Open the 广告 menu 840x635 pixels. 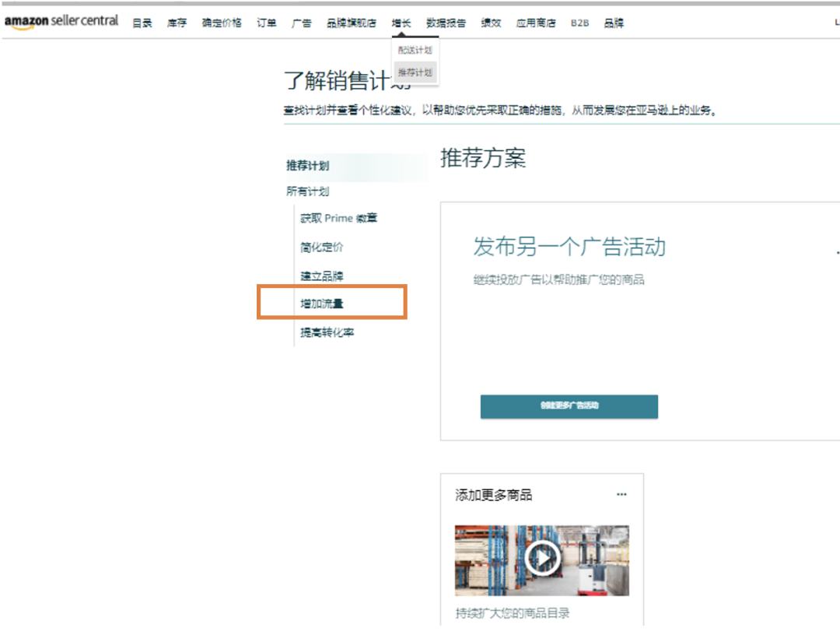301,23
